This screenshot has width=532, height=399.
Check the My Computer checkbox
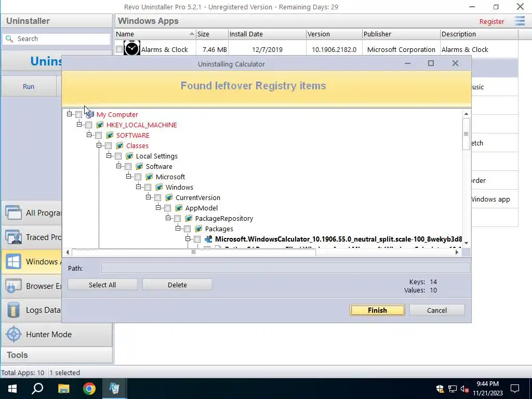coord(79,115)
